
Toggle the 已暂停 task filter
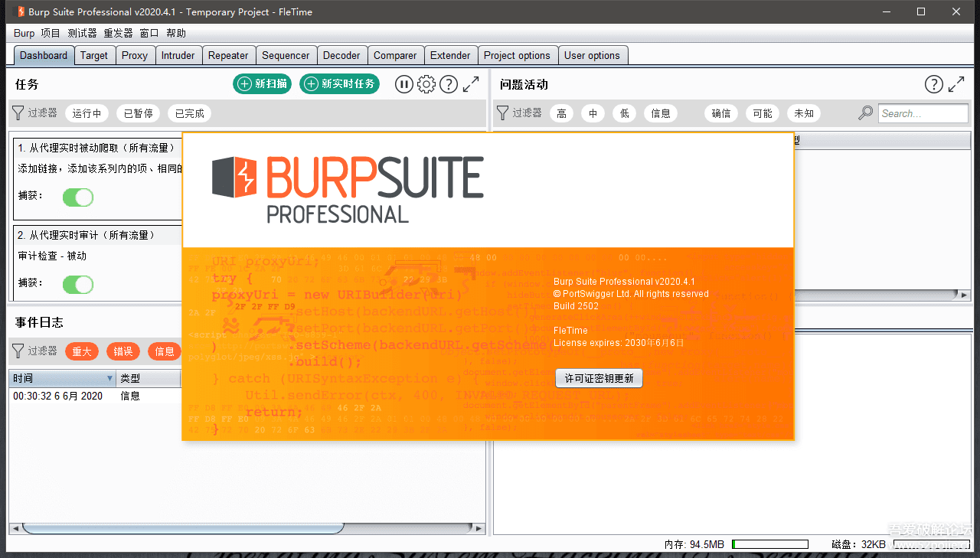139,113
